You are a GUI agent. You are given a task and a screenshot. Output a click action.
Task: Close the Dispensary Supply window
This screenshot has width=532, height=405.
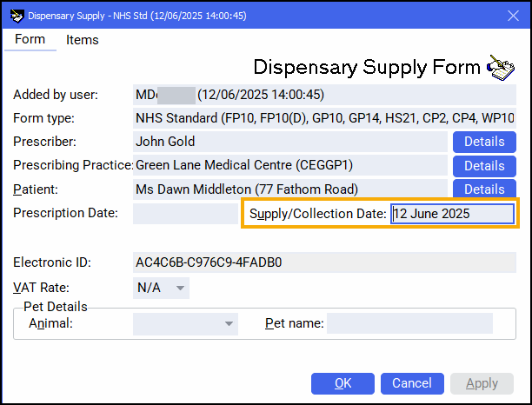513,16
